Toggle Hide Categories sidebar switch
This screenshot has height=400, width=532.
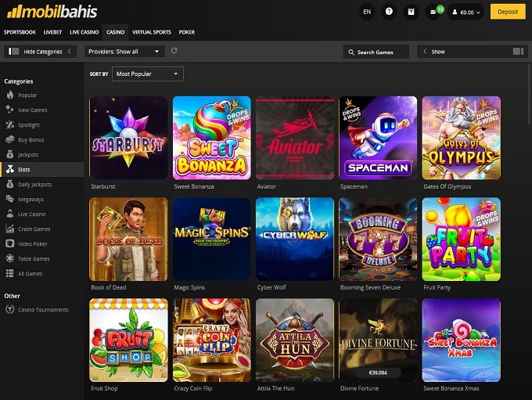[13, 52]
